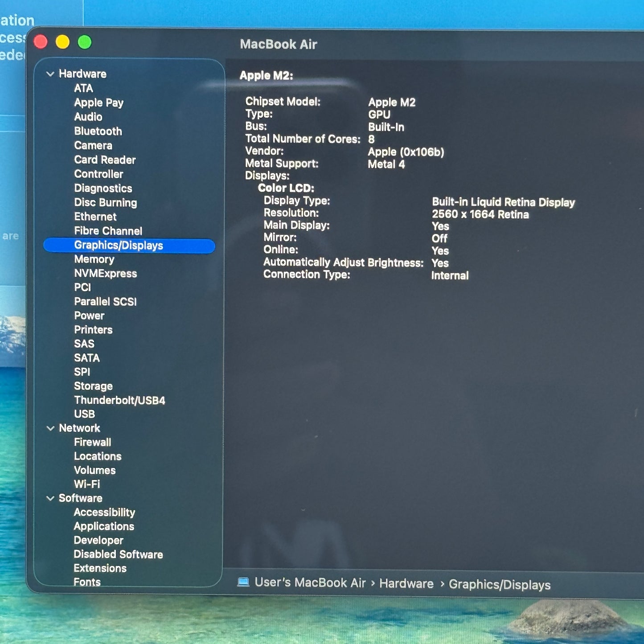Viewport: 644px width, 644px height.
Task: Click Hardware in the bottom path bar
Action: [406, 583]
